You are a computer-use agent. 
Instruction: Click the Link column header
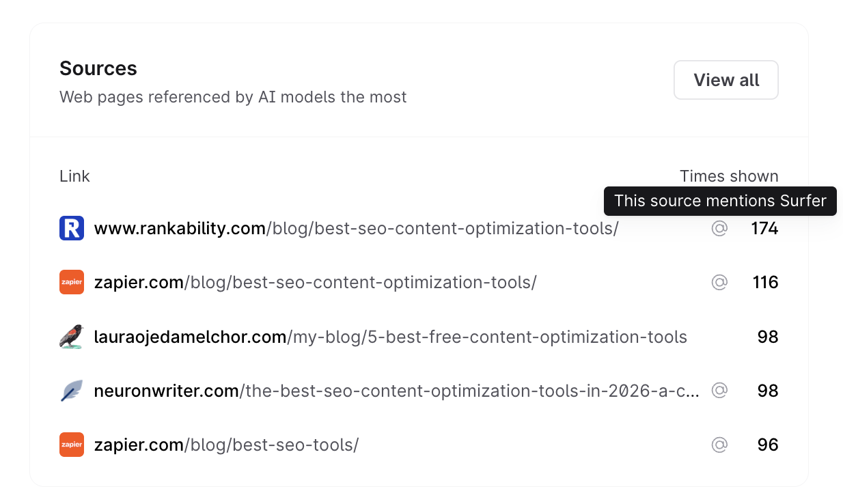click(74, 176)
